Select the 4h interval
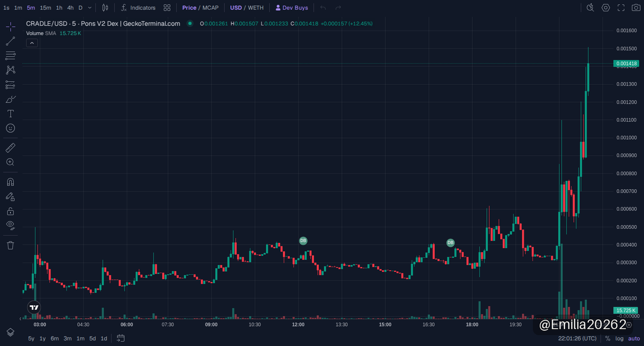644x346 pixels. coord(70,8)
